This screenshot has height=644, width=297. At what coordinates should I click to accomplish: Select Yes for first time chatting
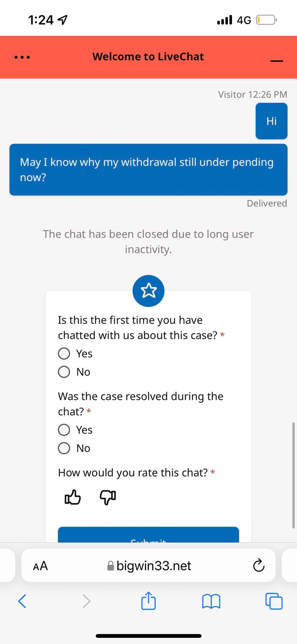pos(64,353)
